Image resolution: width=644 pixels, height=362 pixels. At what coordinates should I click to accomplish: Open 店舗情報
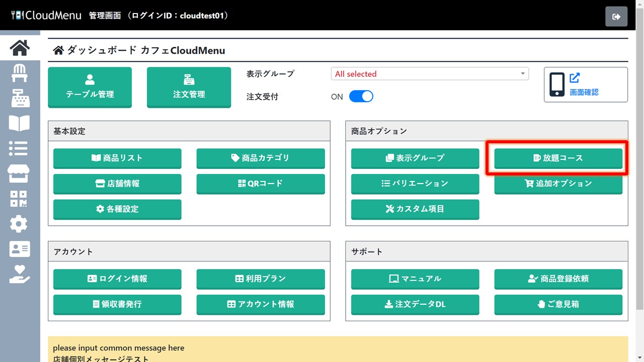click(x=117, y=184)
